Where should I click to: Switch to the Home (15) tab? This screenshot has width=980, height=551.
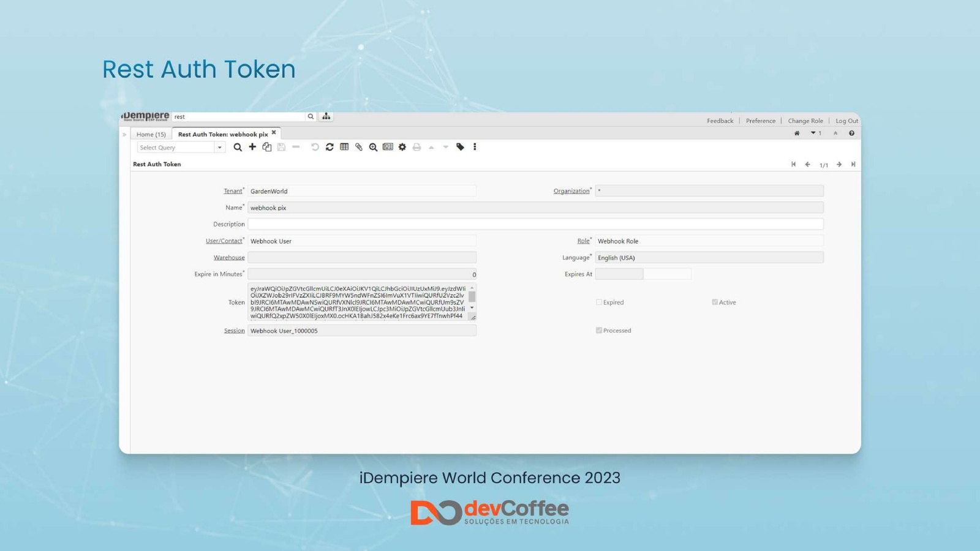151,134
